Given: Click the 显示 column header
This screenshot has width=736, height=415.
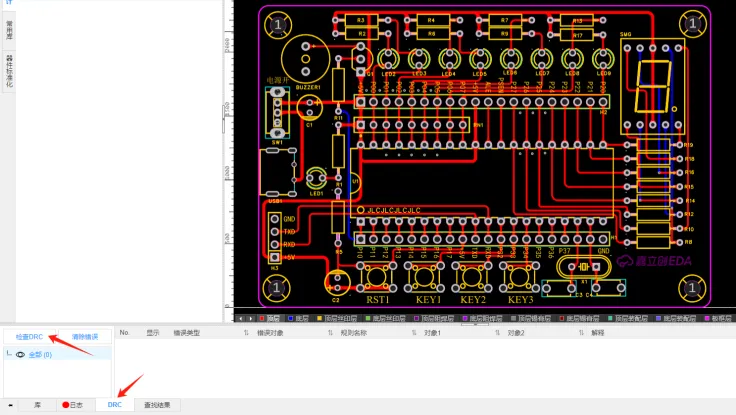Looking at the screenshot, I should click(x=153, y=333).
